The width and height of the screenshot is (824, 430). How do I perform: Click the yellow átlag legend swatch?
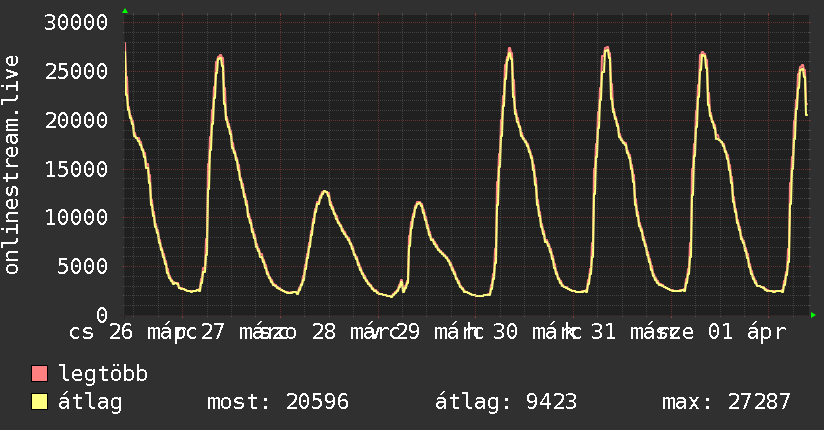coord(39,402)
